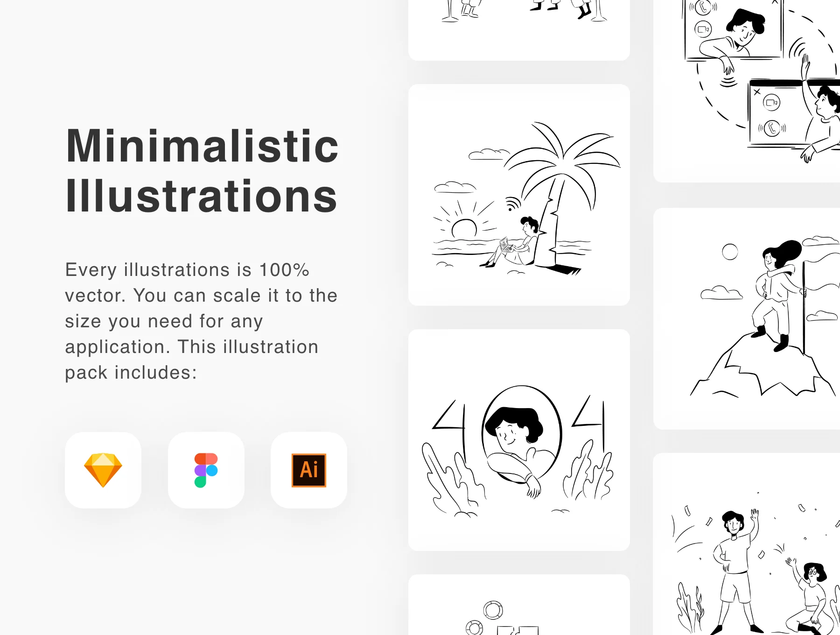This screenshot has height=635, width=840.
Task: Click the Adobe Illustrator Ai icon
Action: point(309,470)
